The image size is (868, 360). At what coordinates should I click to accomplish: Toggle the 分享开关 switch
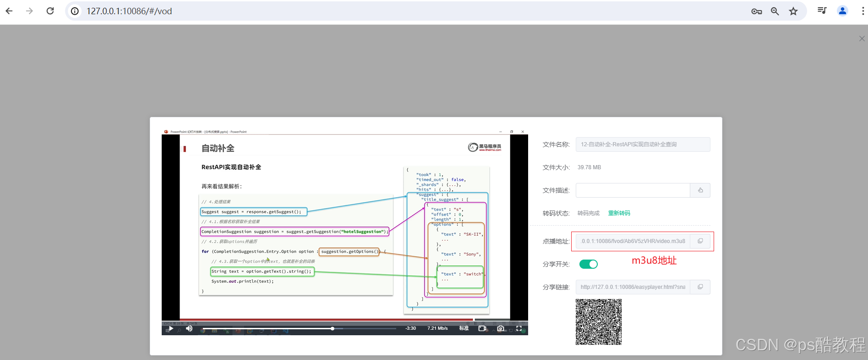pos(589,264)
